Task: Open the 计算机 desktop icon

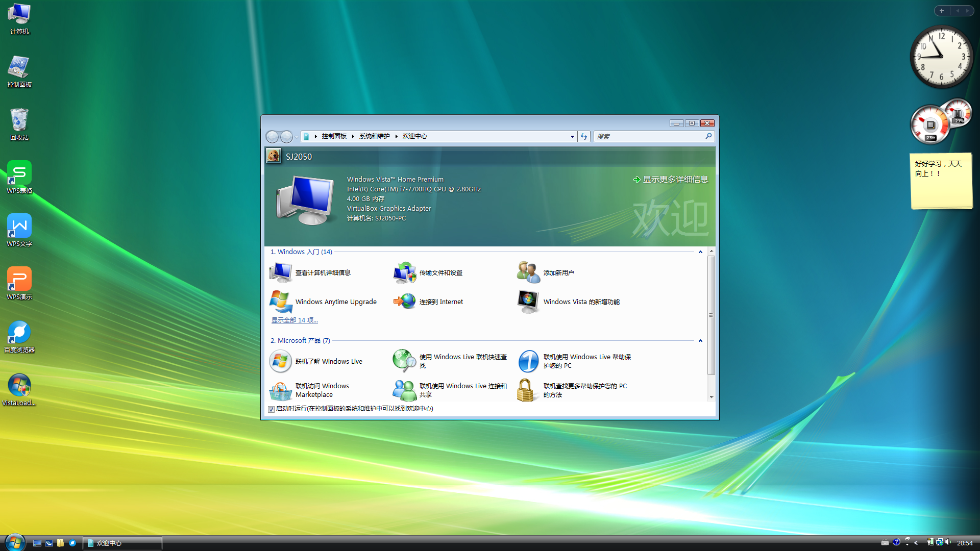Action: [19, 19]
